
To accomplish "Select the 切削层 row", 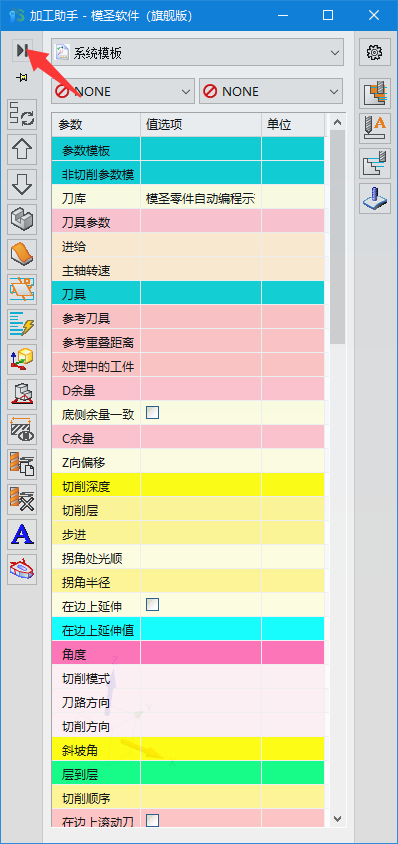I will tap(188, 509).
